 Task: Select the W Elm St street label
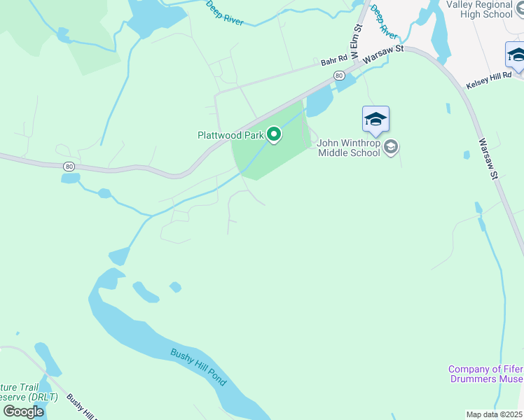pyautogui.click(x=355, y=41)
